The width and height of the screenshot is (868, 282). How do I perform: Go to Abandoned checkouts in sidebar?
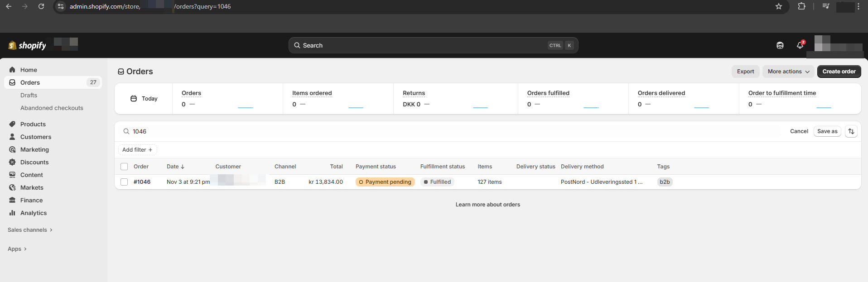pyautogui.click(x=52, y=108)
